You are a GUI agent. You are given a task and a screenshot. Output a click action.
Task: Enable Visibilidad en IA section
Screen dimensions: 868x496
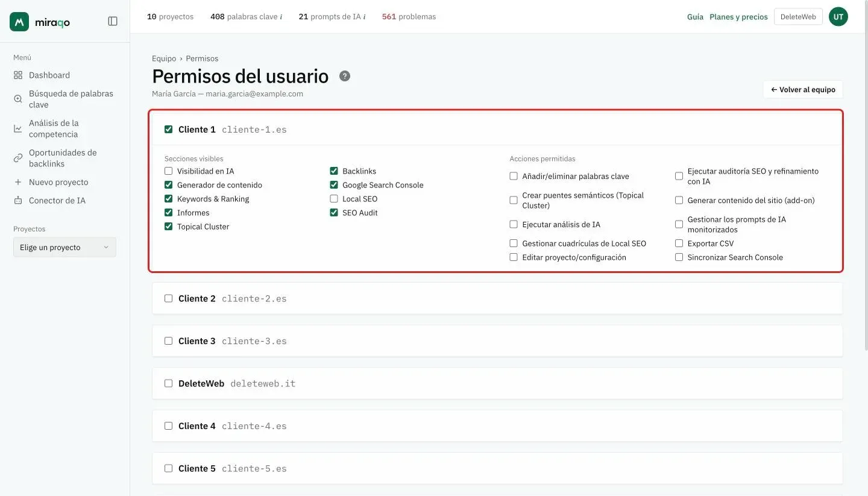pyautogui.click(x=168, y=171)
